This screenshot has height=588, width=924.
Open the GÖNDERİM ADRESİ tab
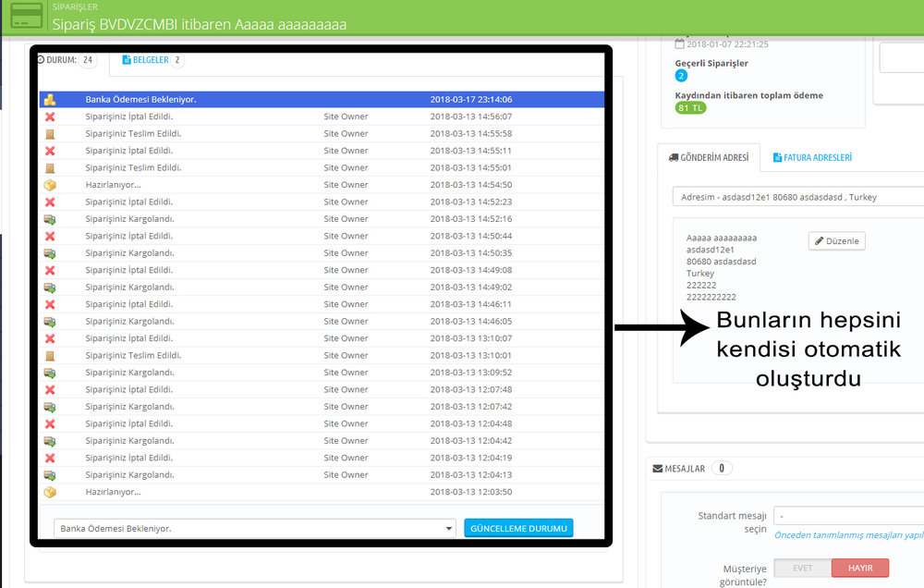709,158
